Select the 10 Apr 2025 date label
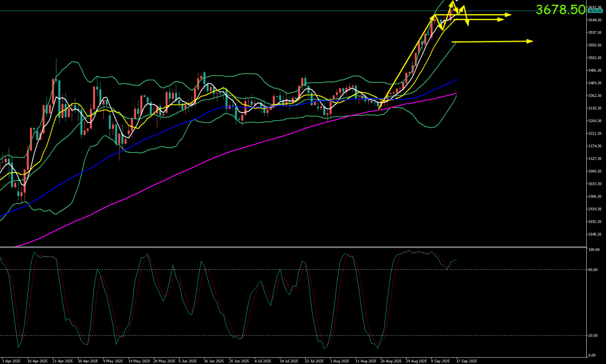The width and height of the screenshot is (606, 364). click(37, 361)
